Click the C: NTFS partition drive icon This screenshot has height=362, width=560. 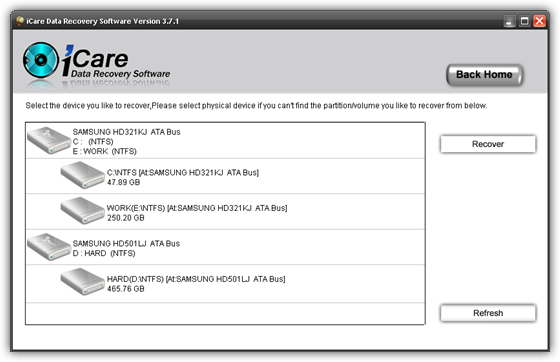[82, 175]
